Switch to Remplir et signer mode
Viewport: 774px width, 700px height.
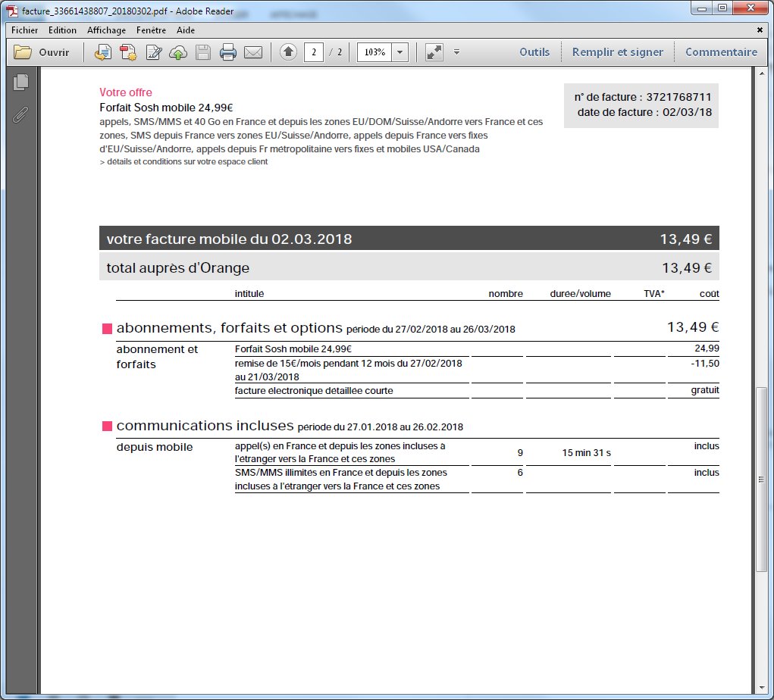(617, 52)
